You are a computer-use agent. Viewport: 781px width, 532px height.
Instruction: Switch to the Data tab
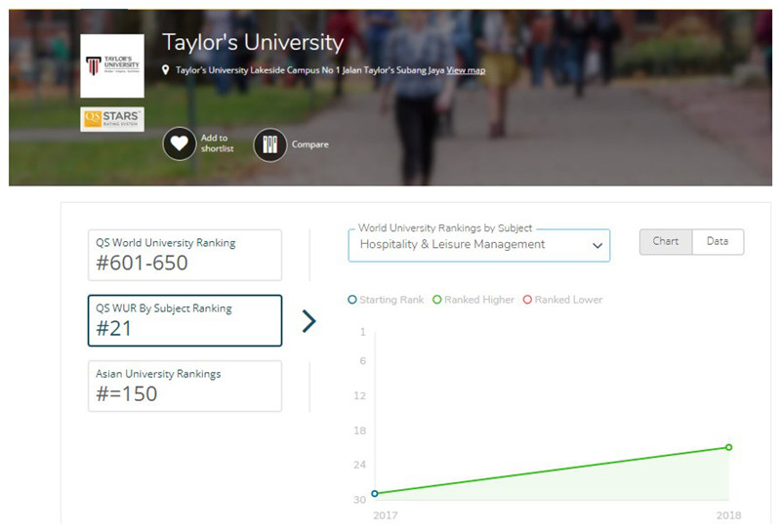click(x=718, y=241)
